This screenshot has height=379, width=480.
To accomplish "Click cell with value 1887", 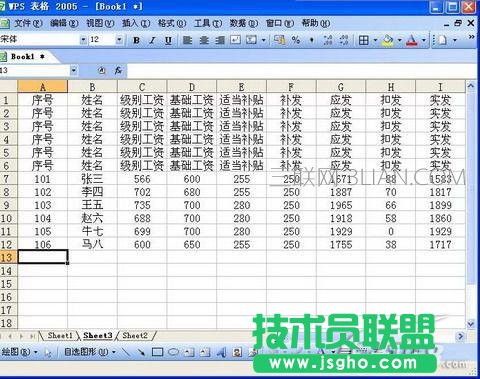I will pos(341,192).
